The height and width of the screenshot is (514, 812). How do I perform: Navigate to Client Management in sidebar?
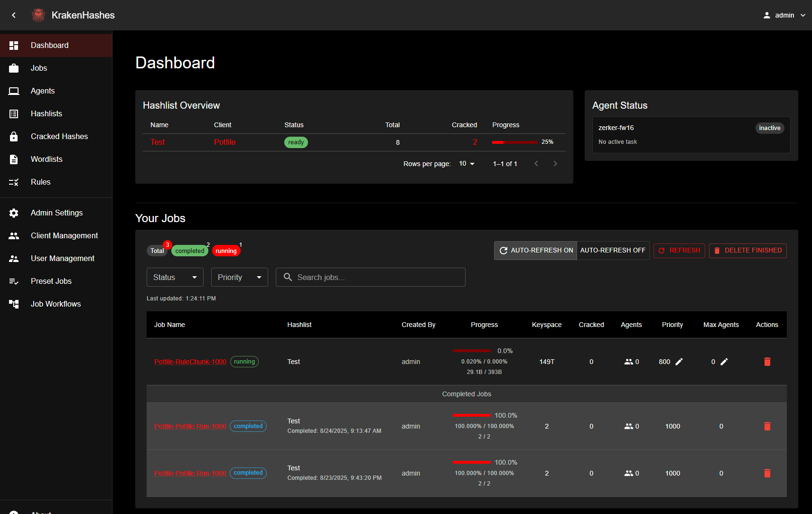pyautogui.click(x=64, y=235)
